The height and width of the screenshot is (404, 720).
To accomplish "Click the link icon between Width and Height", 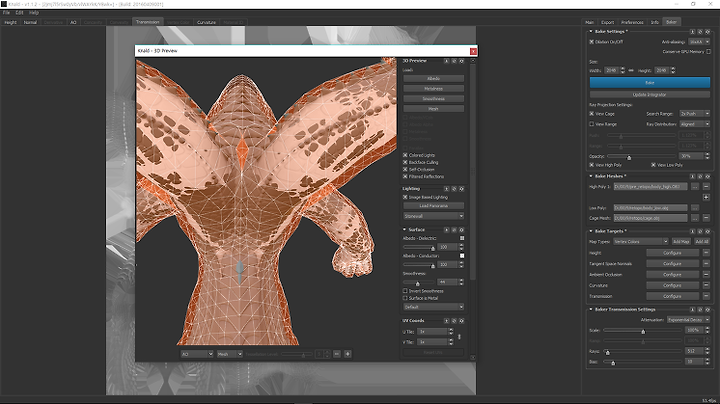I will (x=631, y=70).
